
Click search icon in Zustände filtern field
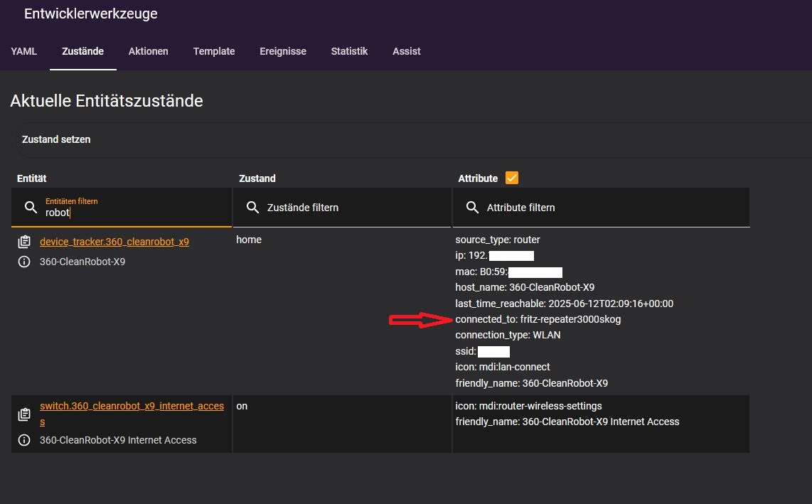point(252,208)
